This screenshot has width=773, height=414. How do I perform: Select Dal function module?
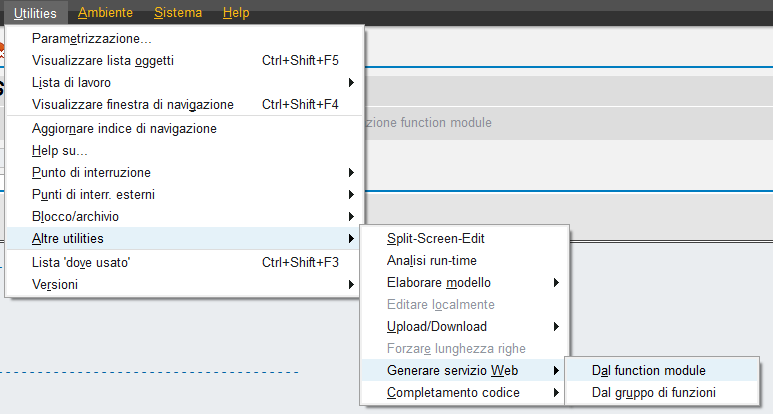click(662, 371)
